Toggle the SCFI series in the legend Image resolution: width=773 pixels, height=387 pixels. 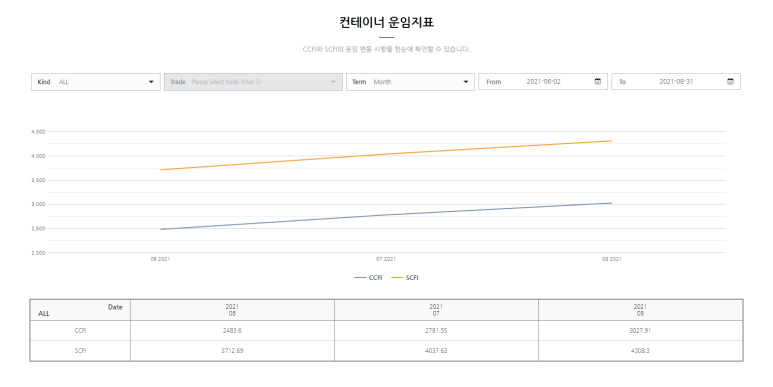click(x=405, y=278)
